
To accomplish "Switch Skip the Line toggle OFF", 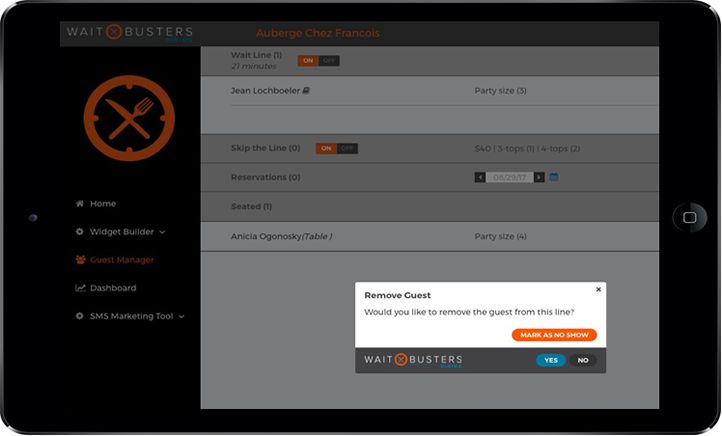I will (x=347, y=148).
